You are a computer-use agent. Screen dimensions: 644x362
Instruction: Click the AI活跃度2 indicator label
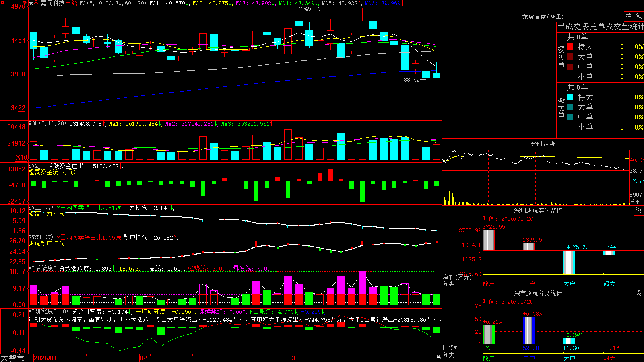43,269
